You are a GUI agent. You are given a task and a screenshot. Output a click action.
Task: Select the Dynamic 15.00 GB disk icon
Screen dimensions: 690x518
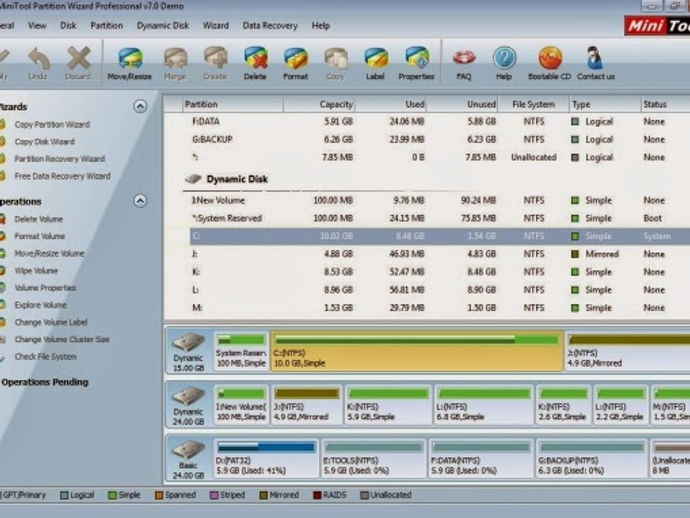[x=189, y=343]
